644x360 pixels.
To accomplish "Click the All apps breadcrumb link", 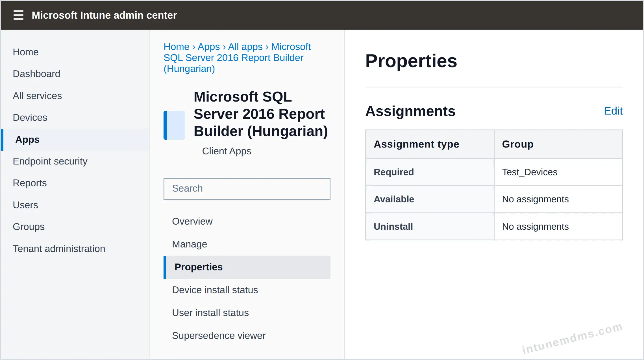I will 245,47.
